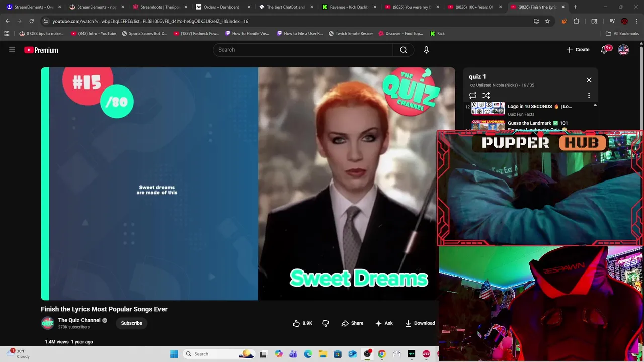This screenshot has width=644, height=362.
Task: Focus the YouTube Search input field
Action: [303, 50]
